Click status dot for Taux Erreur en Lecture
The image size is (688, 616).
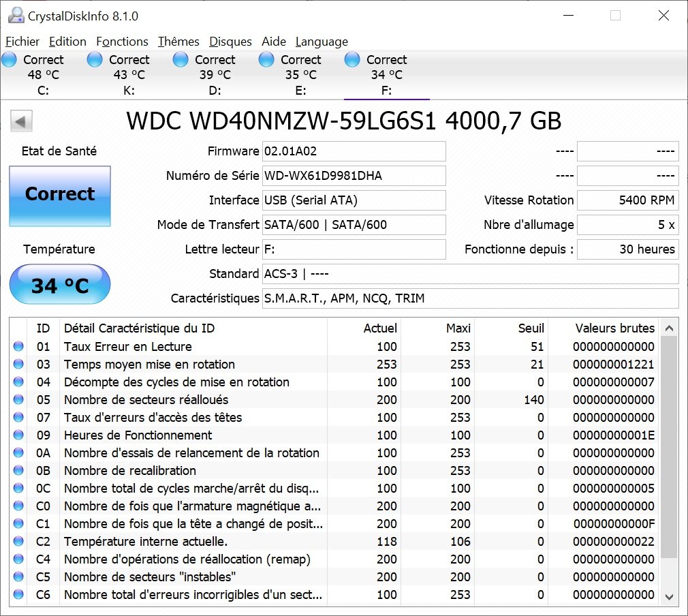coord(18,346)
